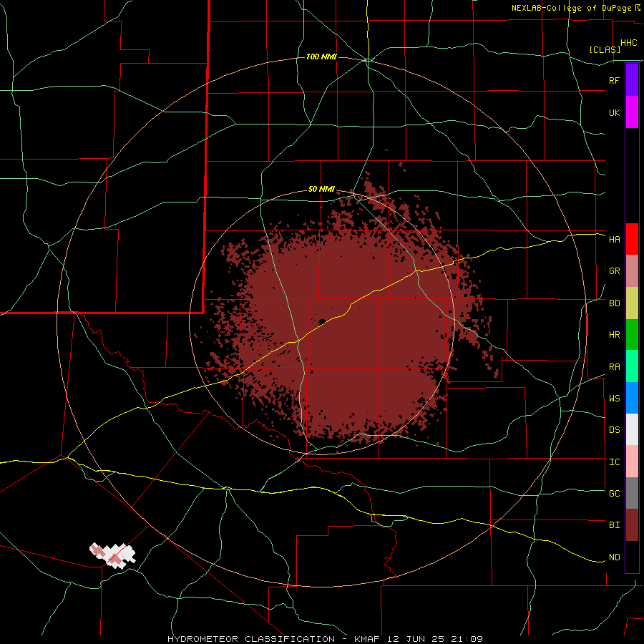Click the white dry snow echo cluster
The height and width of the screenshot is (644, 644).
click(x=112, y=556)
